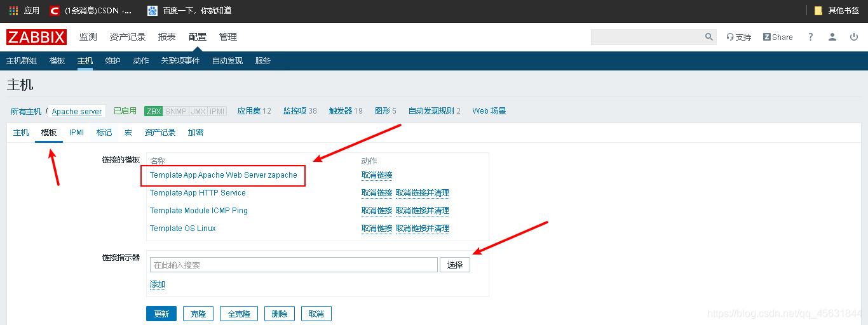Click the Apache server breadcrumb link
Image resolution: width=868 pixels, height=325 pixels.
(77, 112)
